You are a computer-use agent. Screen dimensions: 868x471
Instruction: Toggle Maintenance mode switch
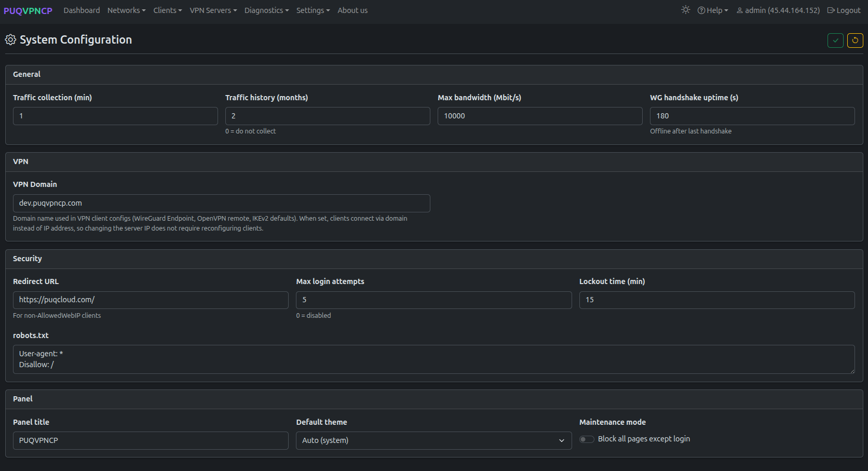coord(587,439)
